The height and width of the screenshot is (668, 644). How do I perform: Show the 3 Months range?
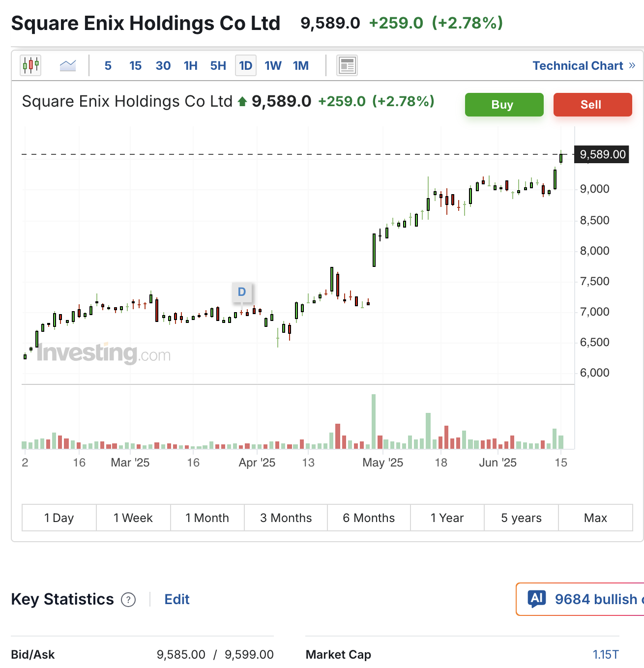[x=286, y=518]
